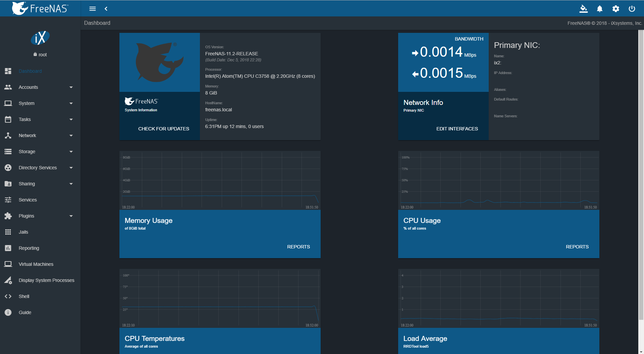Click the iX logo above root
The image size is (644, 354).
[40, 38]
